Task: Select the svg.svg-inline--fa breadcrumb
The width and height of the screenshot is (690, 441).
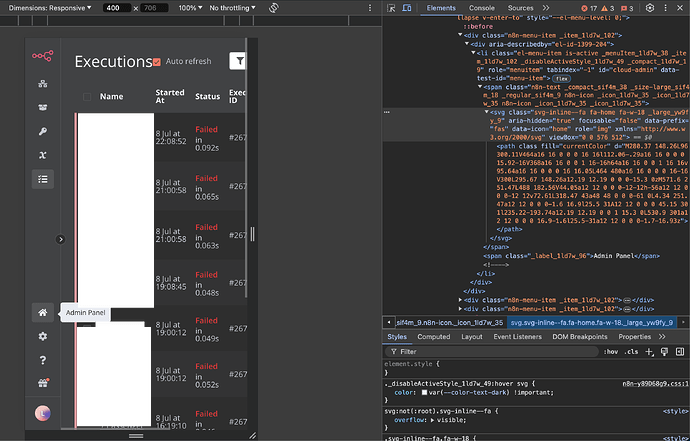Action: tap(591, 323)
